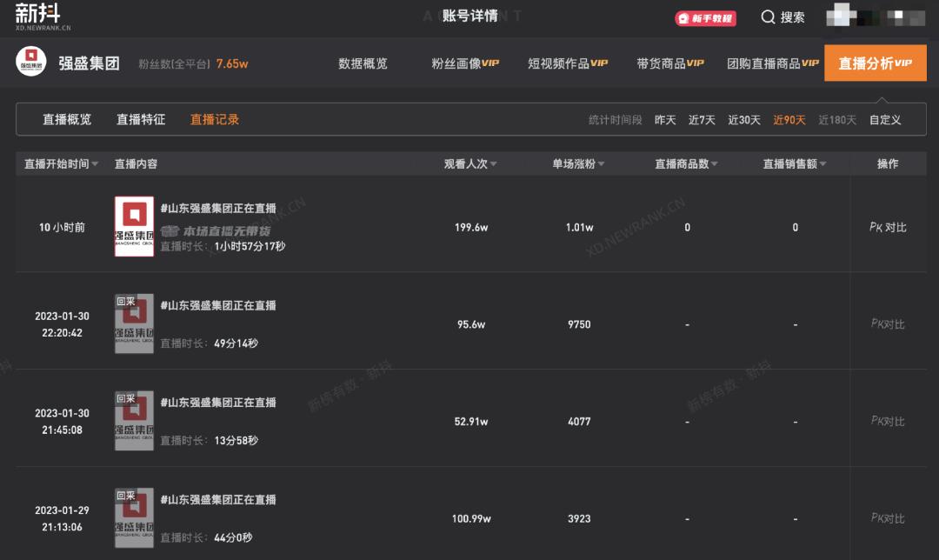
Task: Expand the 直播销售额 sort options
Action: tap(822, 163)
